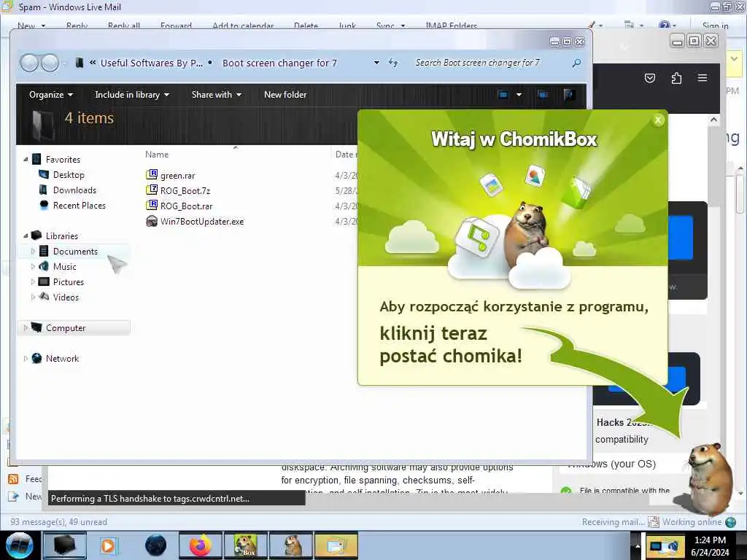The width and height of the screenshot is (747, 560).
Task: Select the Videos library
Action: pos(66,297)
